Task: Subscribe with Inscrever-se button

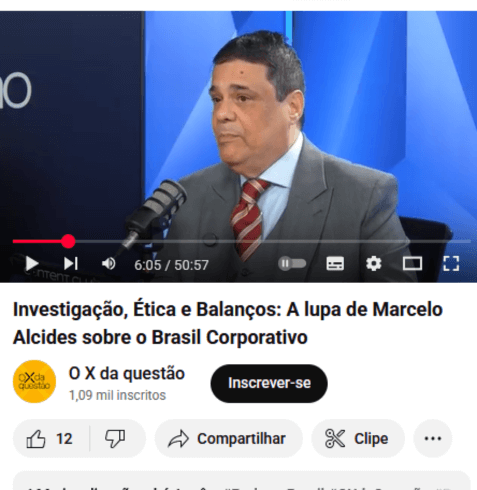Action: click(269, 383)
